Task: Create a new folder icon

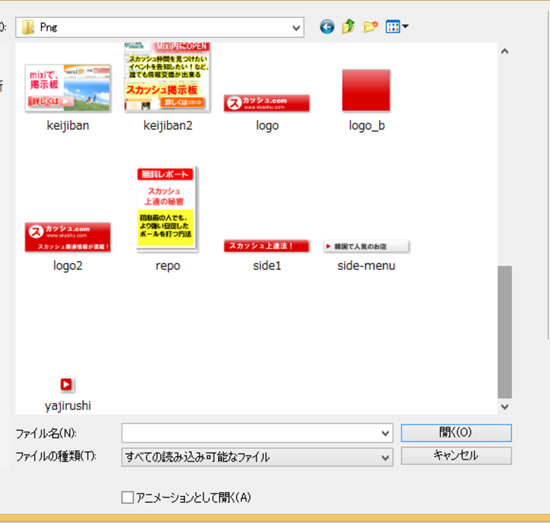Action: point(370,27)
